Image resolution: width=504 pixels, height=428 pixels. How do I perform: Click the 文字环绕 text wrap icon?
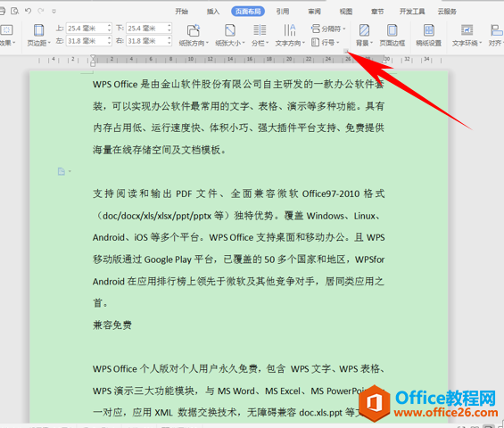467,30
